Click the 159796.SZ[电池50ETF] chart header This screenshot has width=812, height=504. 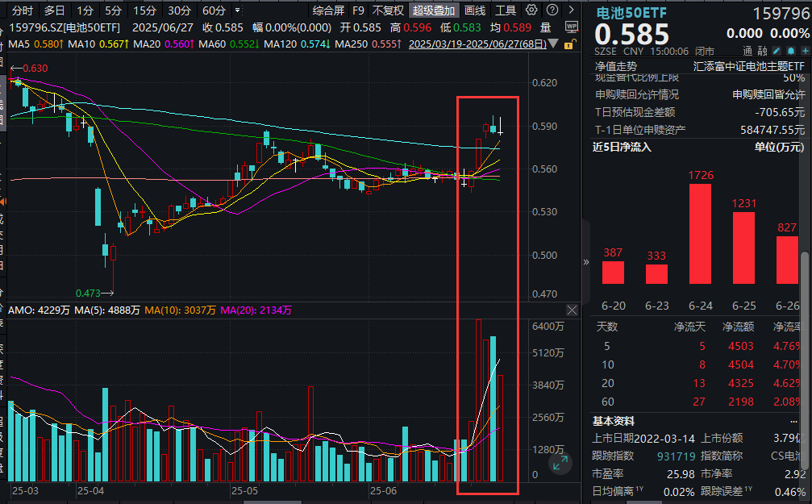tap(65, 27)
